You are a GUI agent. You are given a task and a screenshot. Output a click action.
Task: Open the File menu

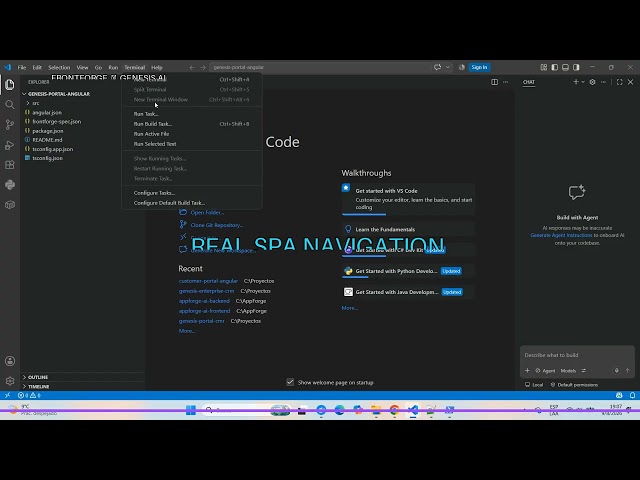(x=22, y=67)
